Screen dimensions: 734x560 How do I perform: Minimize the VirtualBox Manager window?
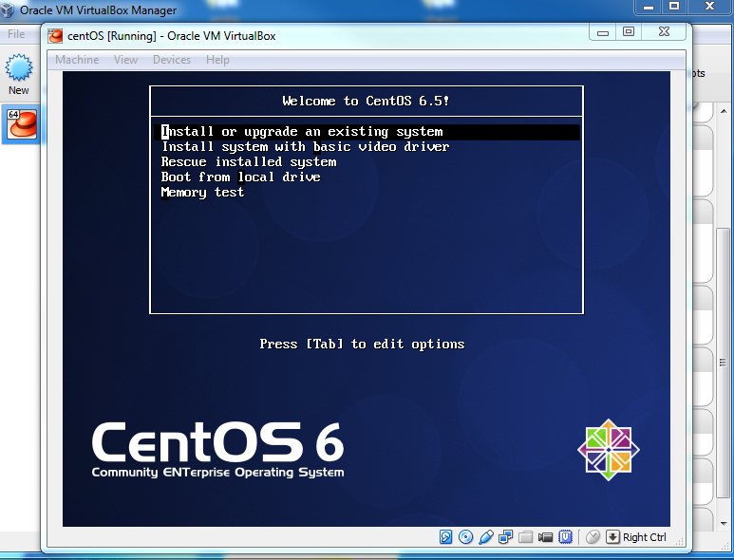click(649, 7)
